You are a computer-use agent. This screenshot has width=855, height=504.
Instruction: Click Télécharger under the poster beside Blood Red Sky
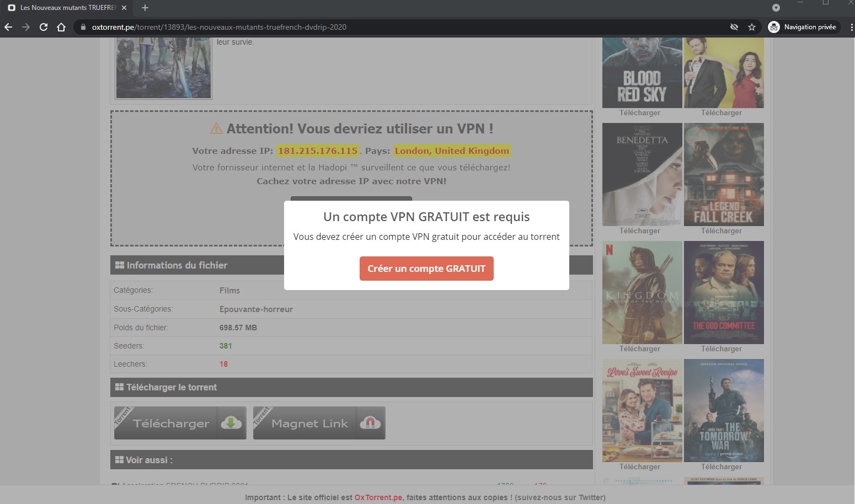tap(722, 113)
